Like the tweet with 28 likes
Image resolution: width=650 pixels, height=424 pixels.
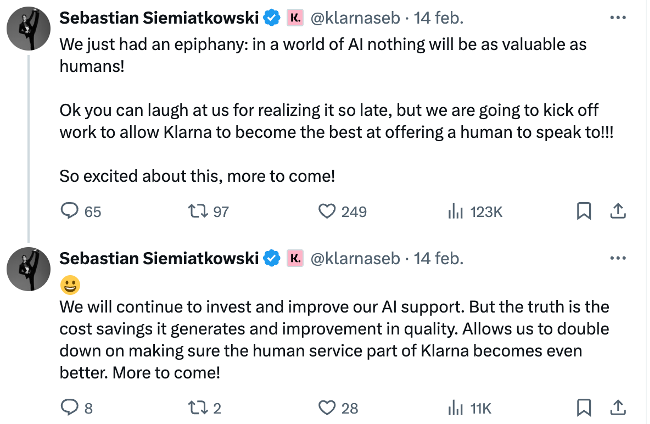tap(338, 408)
